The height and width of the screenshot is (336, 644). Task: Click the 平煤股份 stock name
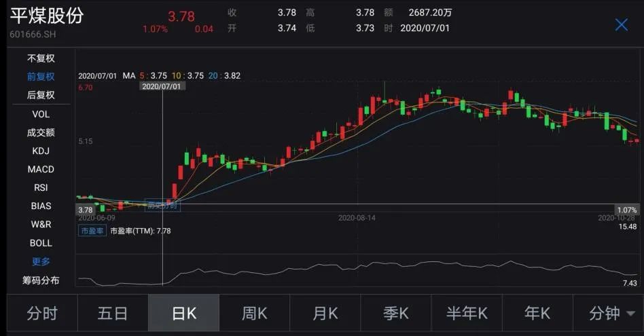46,16
